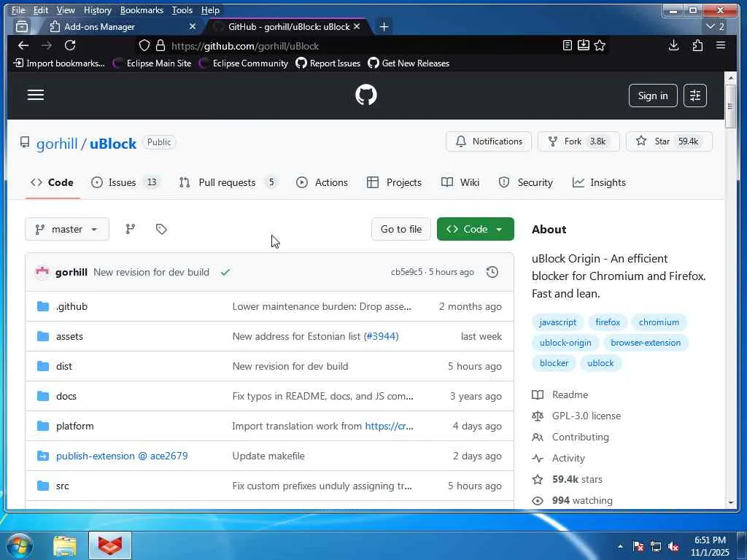Click the Sign in button
747x560 pixels.
tap(653, 96)
